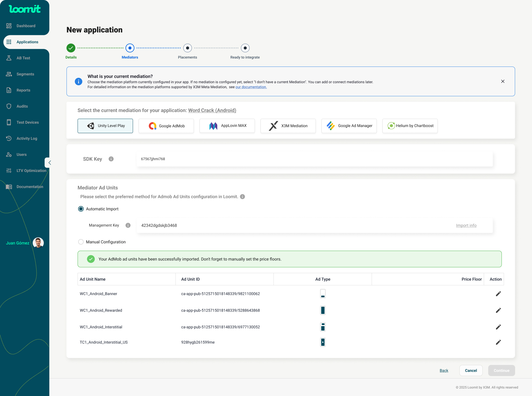Click the edit pencil for WC1_Android_Banner

(x=498, y=294)
